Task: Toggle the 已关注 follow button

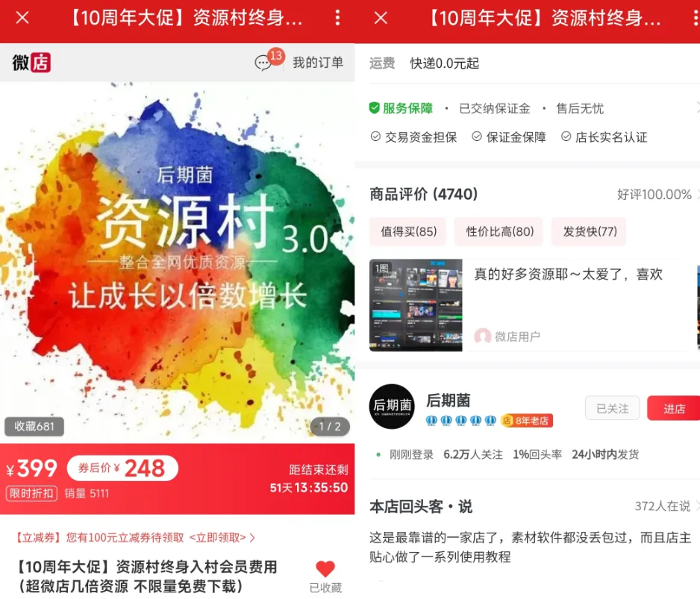Action: tap(612, 408)
